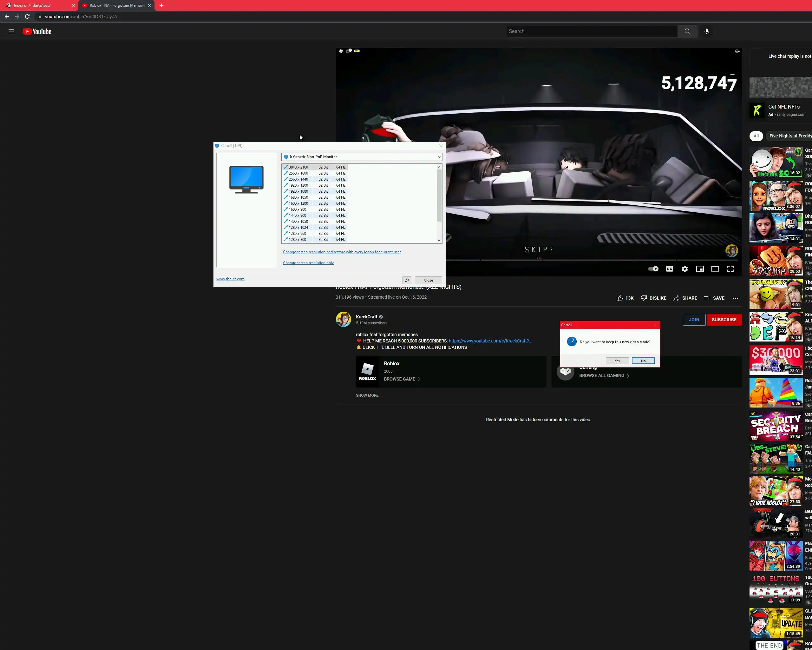Open video settings gear icon

(x=685, y=269)
